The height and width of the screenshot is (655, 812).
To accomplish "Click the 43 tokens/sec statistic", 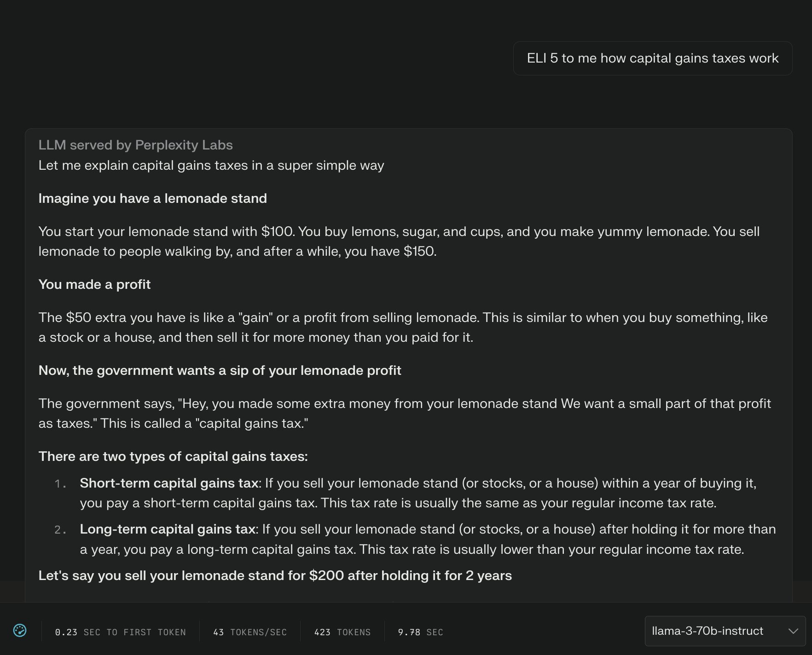I will pos(250,632).
